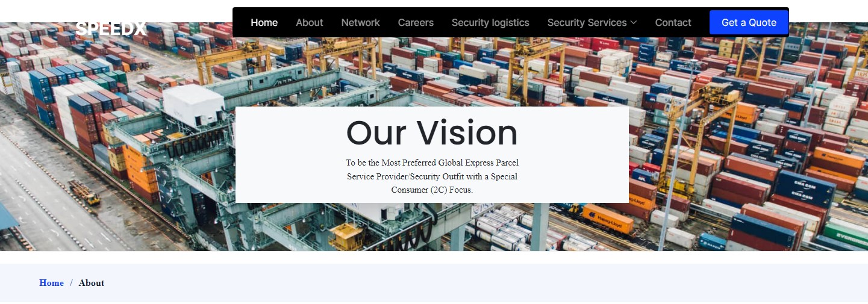
Task: Visit the Careers page
Action: [416, 23]
